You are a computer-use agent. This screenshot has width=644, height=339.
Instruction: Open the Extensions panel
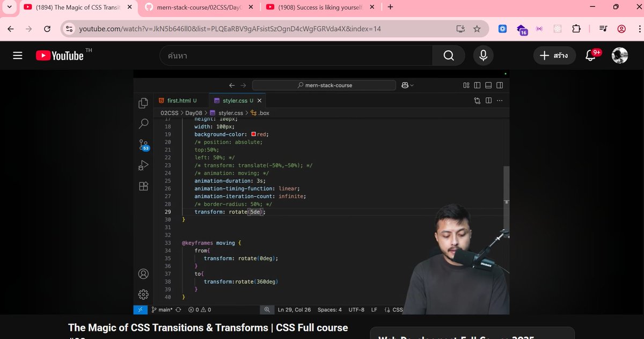pos(143,185)
